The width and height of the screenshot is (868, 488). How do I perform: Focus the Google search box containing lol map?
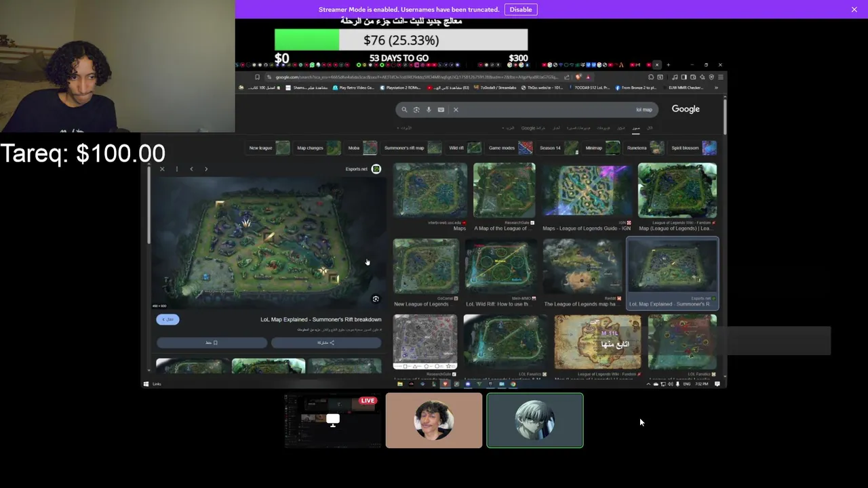526,109
